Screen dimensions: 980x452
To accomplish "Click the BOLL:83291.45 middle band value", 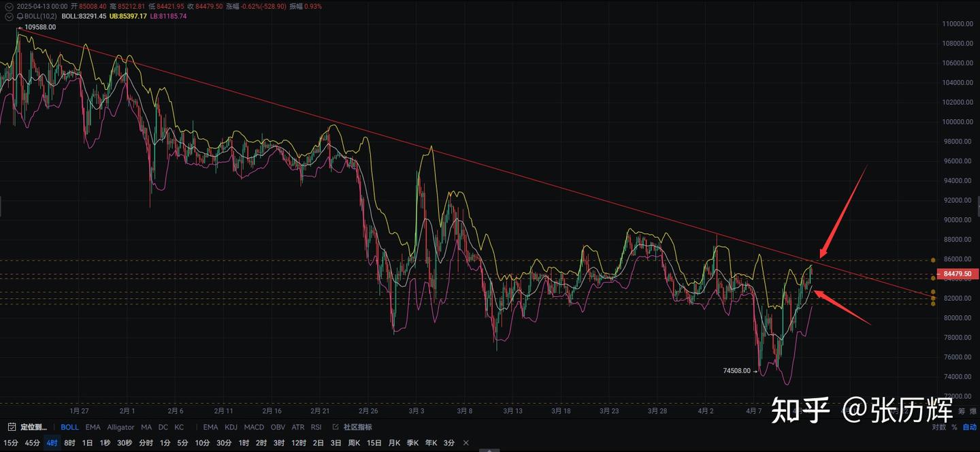I will pyautogui.click(x=83, y=16).
